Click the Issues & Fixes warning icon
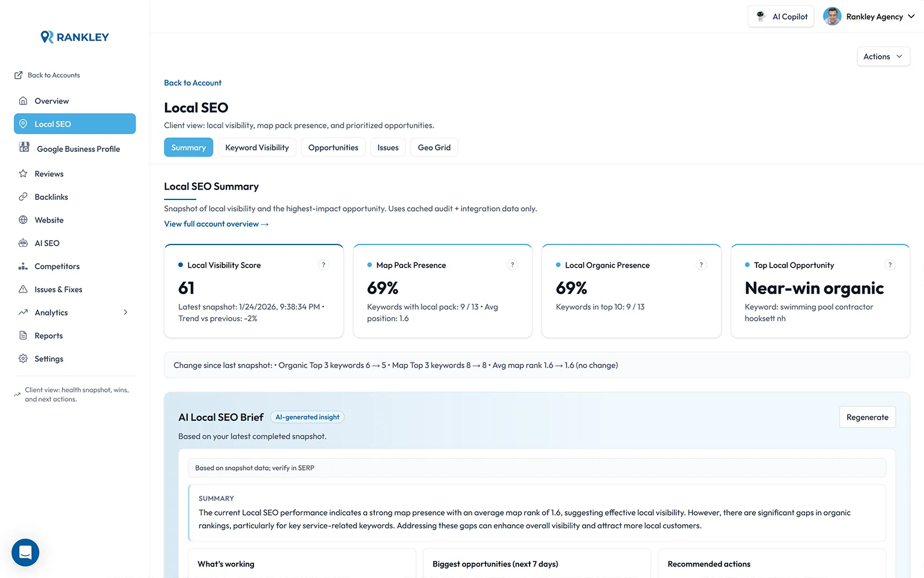This screenshot has width=924, height=578. click(x=23, y=289)
